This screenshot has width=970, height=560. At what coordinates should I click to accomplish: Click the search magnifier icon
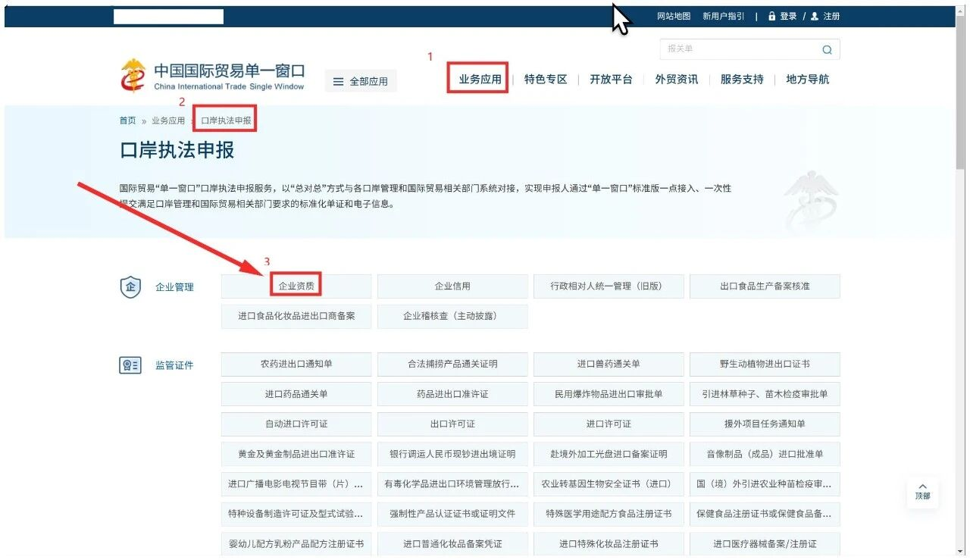[x=828, y=48]
